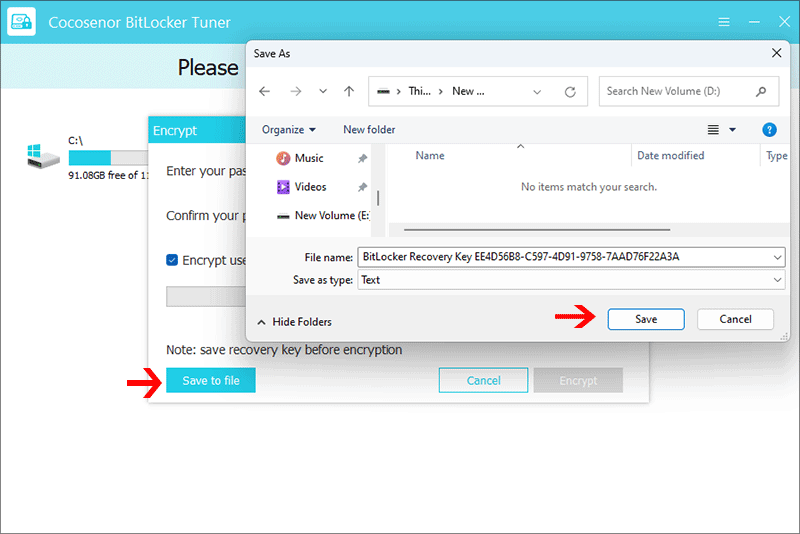
Task: Go forward in Save As dialog
Action: pos(295,91)
